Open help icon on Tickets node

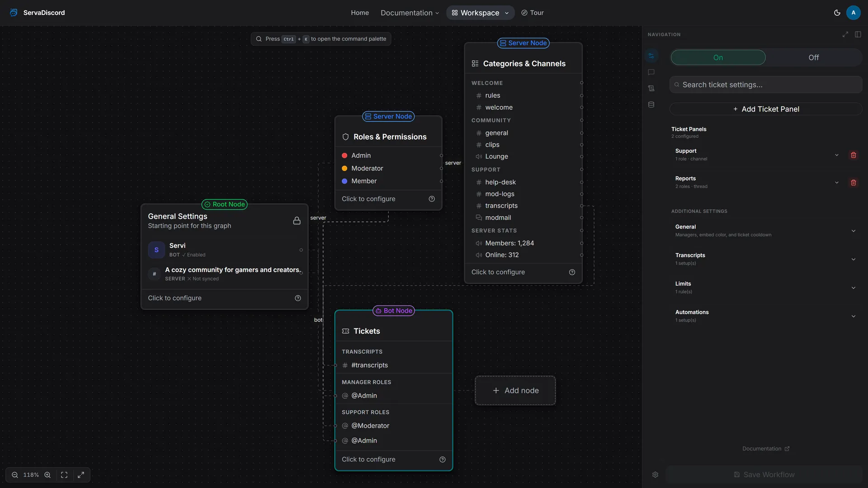443,460
